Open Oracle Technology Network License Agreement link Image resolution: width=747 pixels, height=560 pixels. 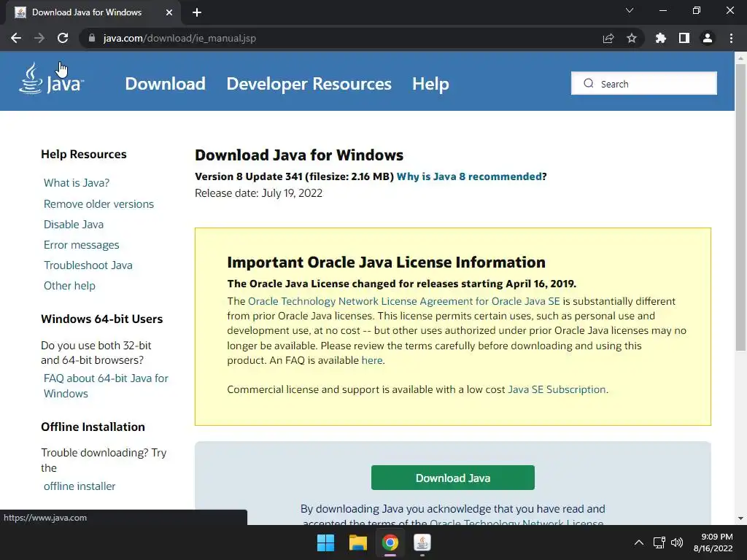point(403,301)
